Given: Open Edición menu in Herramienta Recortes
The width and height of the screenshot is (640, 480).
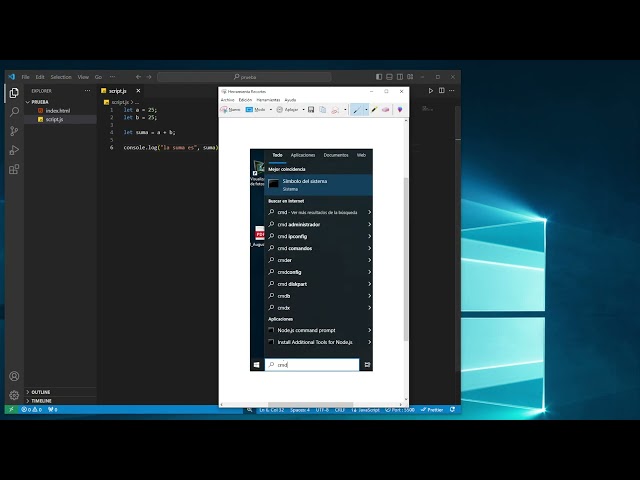Looking at the screenshot, I should tap(245, 100).
